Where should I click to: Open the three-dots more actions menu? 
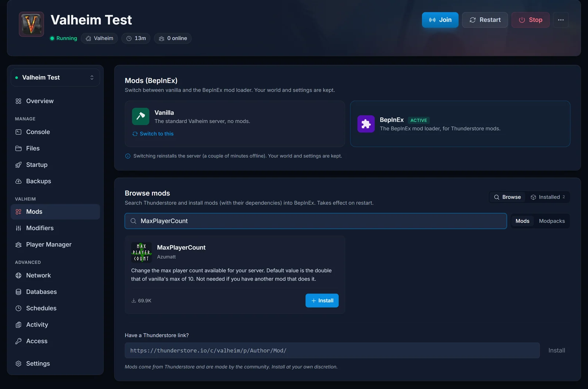click(x=561, y=20)
